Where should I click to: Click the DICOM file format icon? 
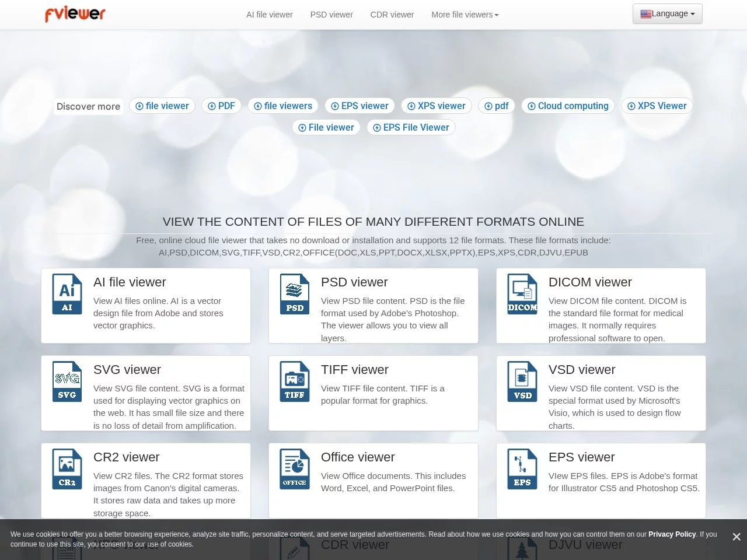[x=522, y=294]
